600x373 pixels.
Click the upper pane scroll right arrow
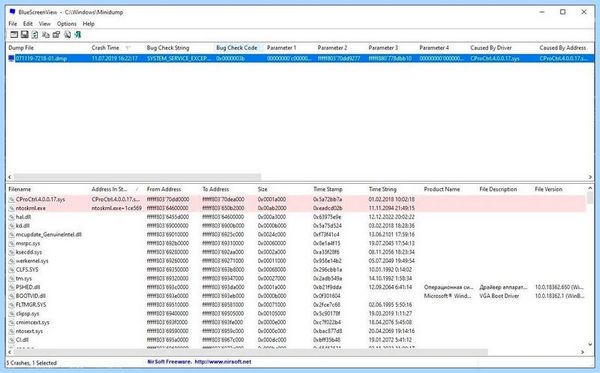coord(590,177)
